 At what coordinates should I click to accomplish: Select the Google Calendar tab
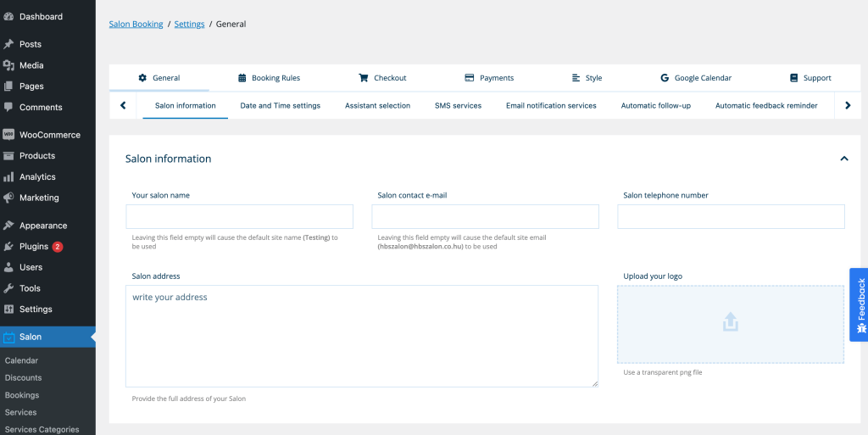[x=695, y=78]
